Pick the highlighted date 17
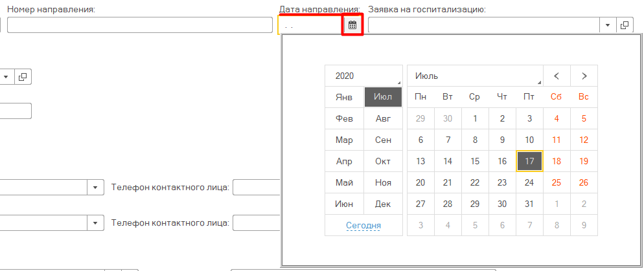 [529, 161]
